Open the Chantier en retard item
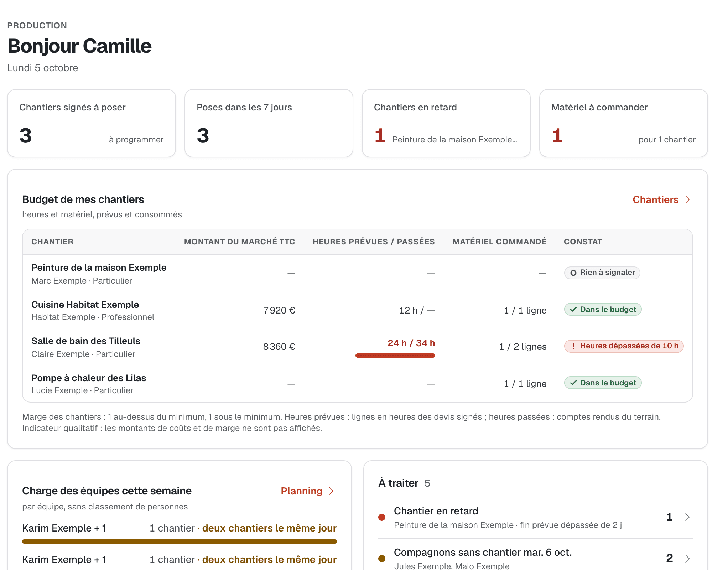728x570 pixels. click(x=536, y=517)
